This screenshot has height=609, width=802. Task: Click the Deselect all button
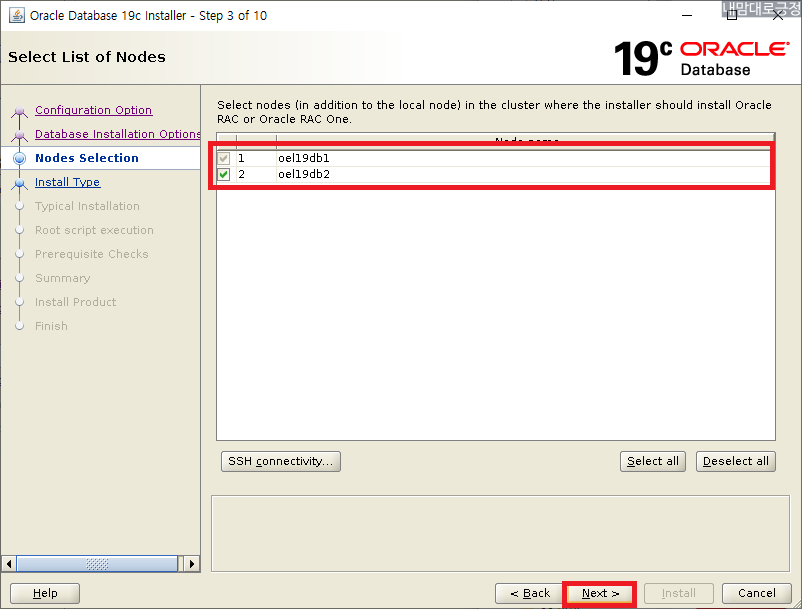tap(736, 461)
